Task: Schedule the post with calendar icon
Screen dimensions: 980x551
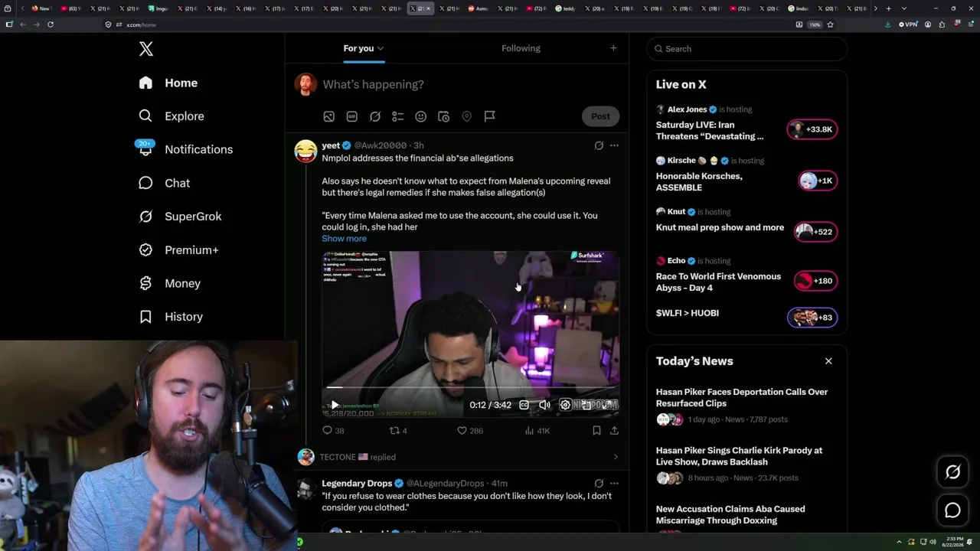Action: click(x=443, y=116)
